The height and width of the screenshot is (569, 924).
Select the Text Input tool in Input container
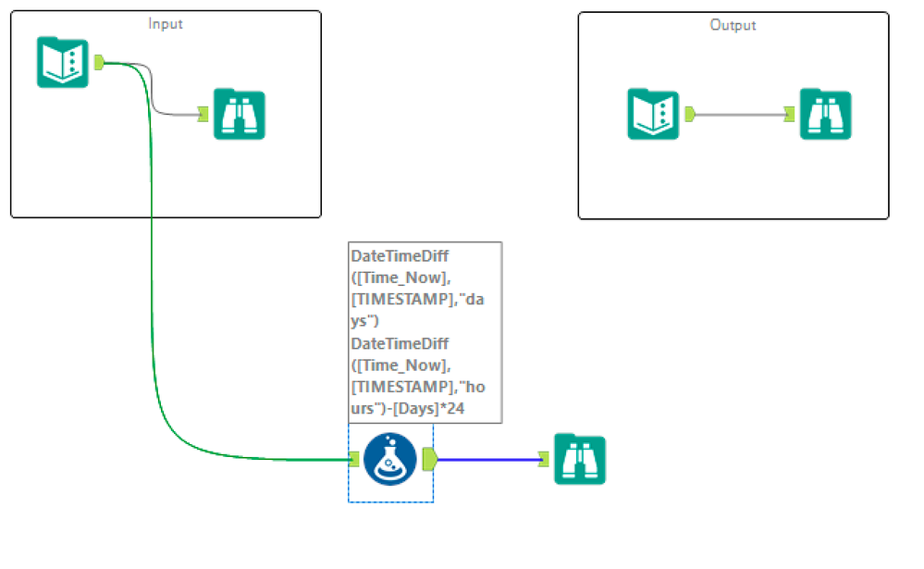pos(63,62)
